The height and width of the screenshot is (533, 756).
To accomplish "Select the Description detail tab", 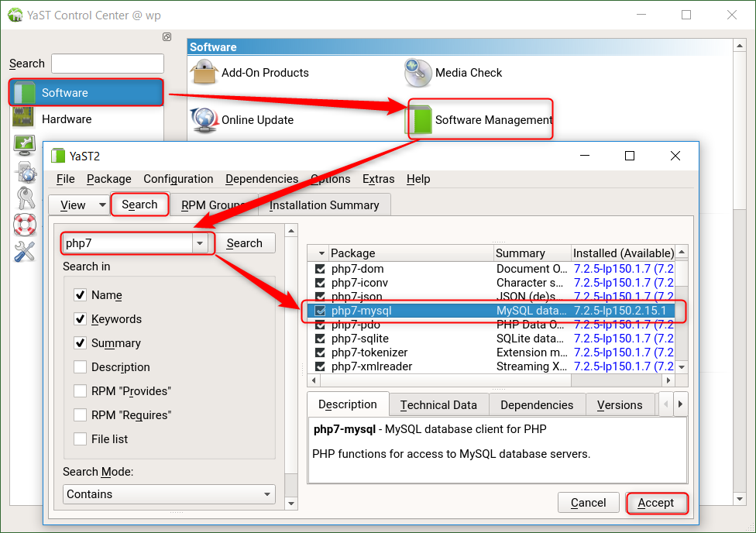I will pyautogui.click(x=348, y=404).
